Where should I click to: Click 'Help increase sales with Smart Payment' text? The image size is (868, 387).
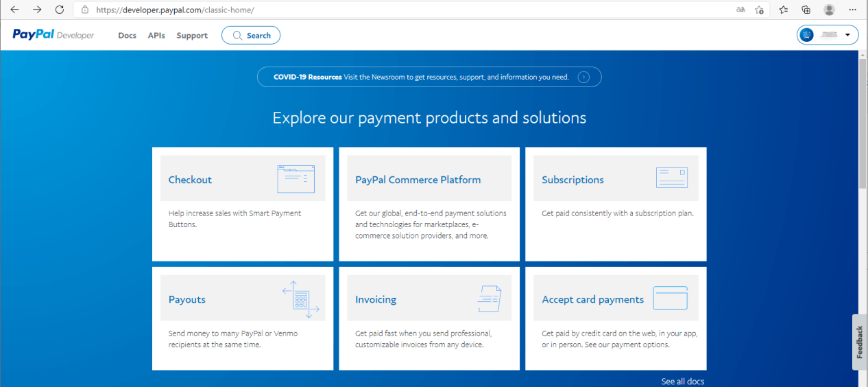tap(234, 213)
